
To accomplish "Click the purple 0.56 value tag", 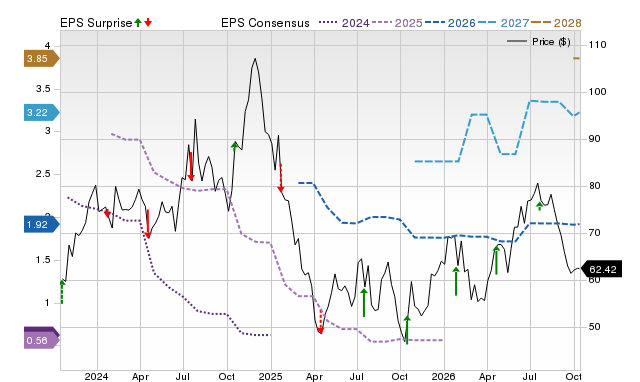I will point(42,340).
